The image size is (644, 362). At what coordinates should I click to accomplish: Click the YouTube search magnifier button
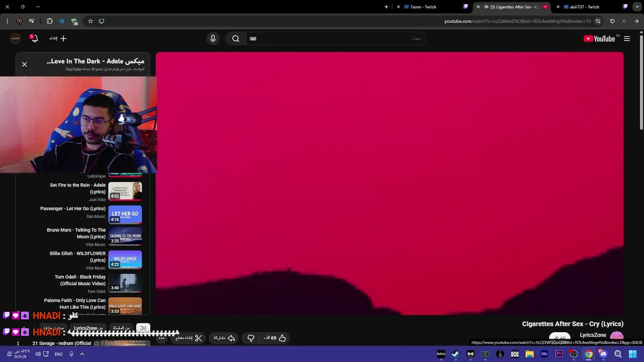point(235,38)
